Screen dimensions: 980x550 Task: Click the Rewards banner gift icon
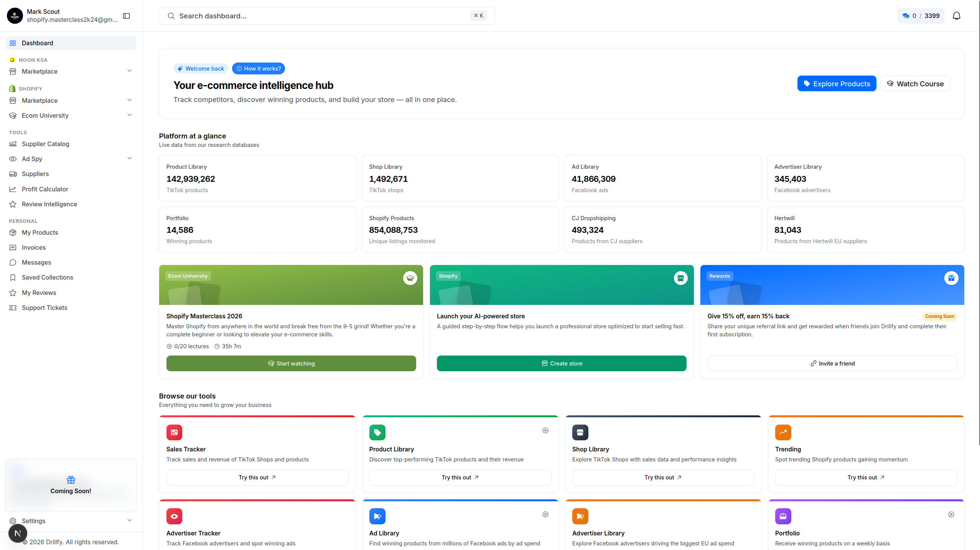click(x=951, y=278)
